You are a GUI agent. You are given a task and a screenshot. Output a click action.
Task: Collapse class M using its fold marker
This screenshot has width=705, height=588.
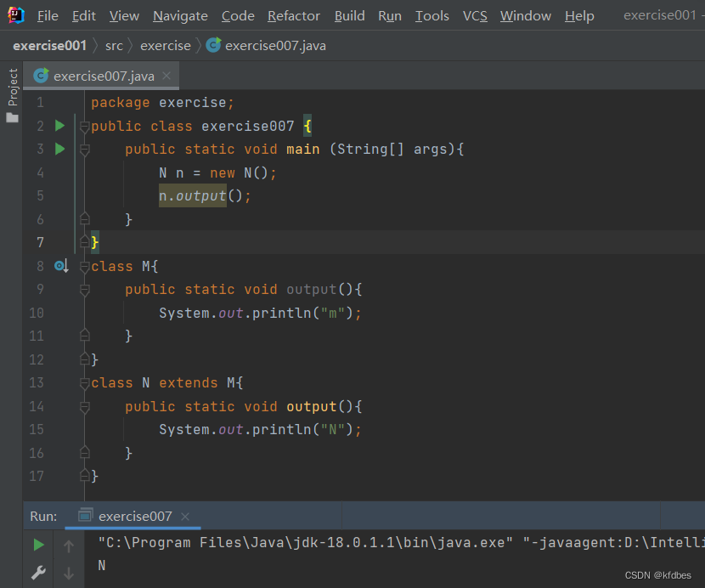click(84, 267)
